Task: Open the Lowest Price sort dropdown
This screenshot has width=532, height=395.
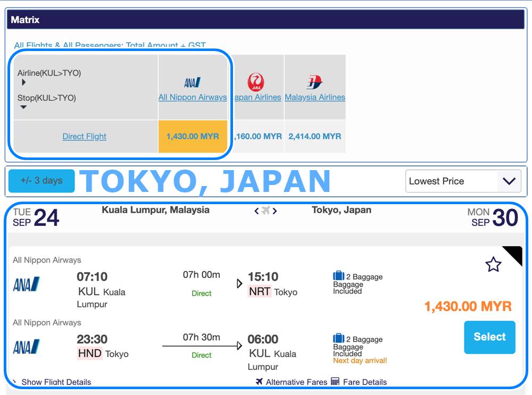Action: pos(463,181)
